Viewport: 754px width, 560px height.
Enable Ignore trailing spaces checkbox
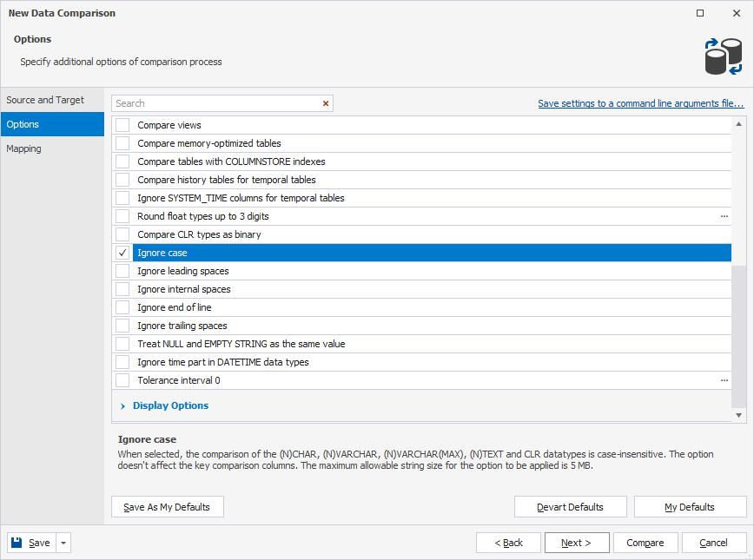click(x=122, y=326)
